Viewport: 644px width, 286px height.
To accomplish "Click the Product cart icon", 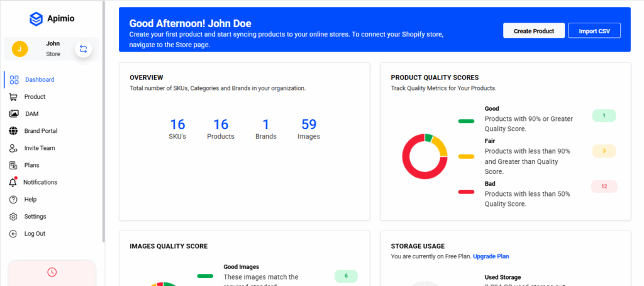I will [x=13, y=97].
